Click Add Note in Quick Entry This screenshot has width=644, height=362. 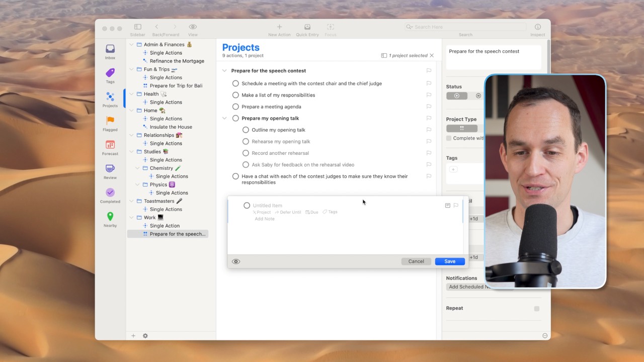point(265,219)
